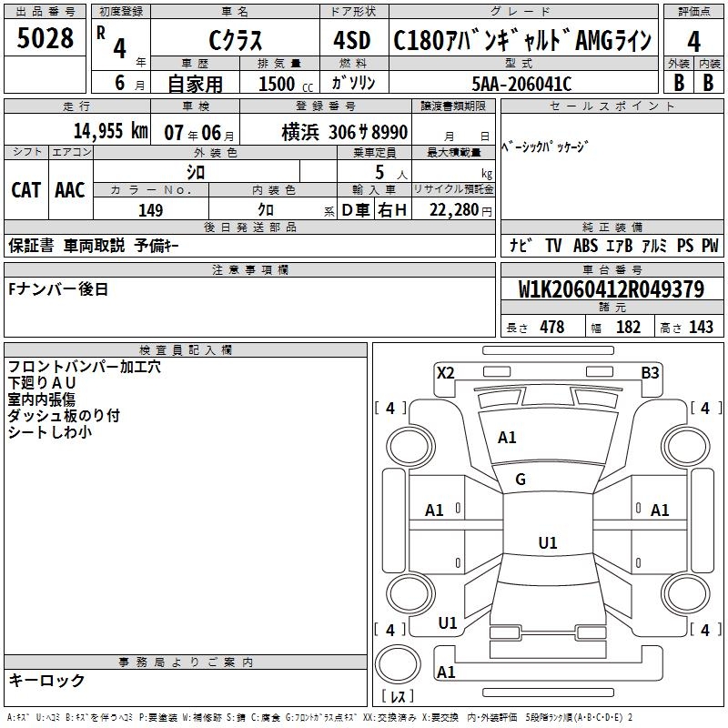Click the mileage value 14,955 km

[110, 132]
